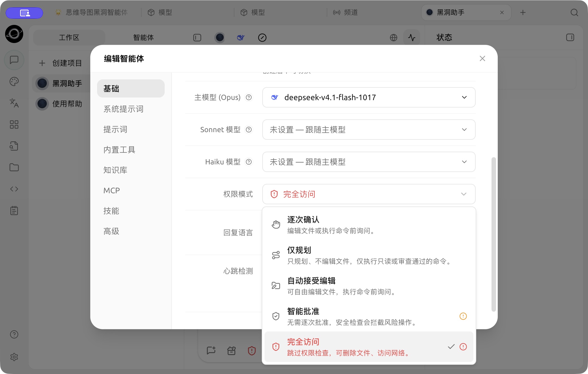
Task: Click the activity pulse icon
Action: (x=412, y=38)
